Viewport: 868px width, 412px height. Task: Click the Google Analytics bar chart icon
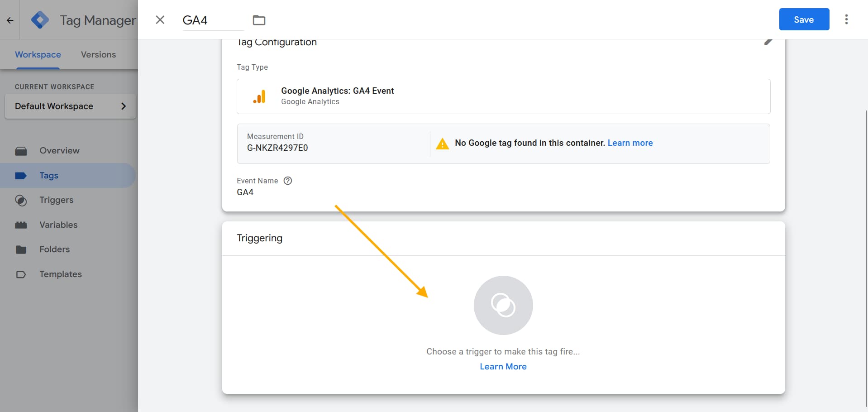pos(260,96)
